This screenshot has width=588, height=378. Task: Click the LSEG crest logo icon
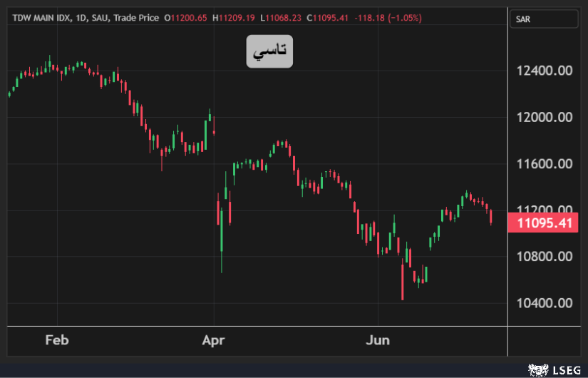point(536,369)
